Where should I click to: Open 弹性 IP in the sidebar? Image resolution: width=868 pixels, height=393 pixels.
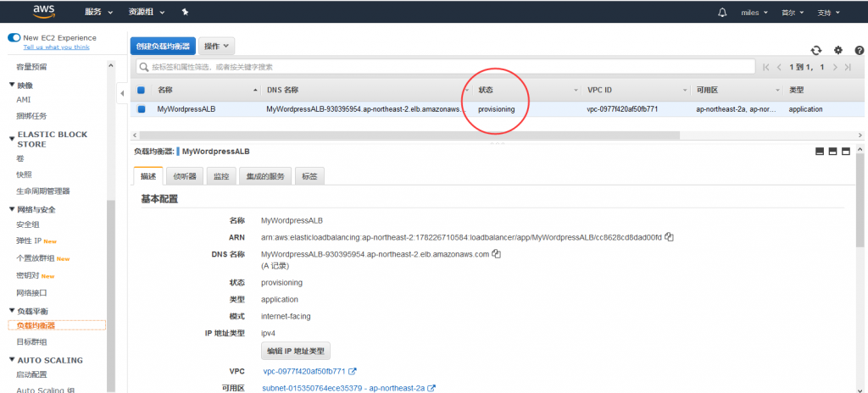[30, 241]
